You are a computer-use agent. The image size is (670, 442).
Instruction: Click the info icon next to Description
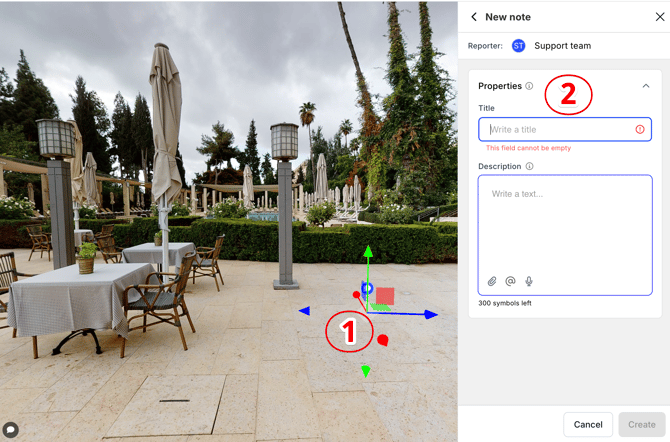(529, 166)
